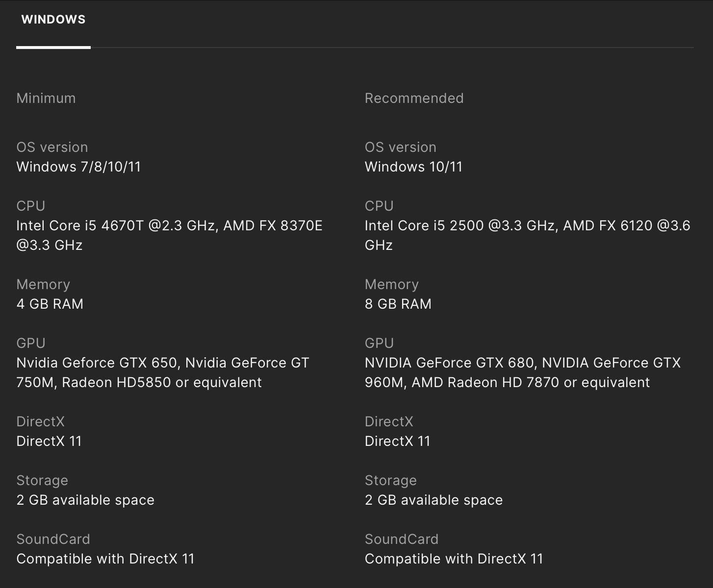Screen dimensions: 713x588
Task: Click the 8 GB RAM memory value
Action: pos(398,304)
